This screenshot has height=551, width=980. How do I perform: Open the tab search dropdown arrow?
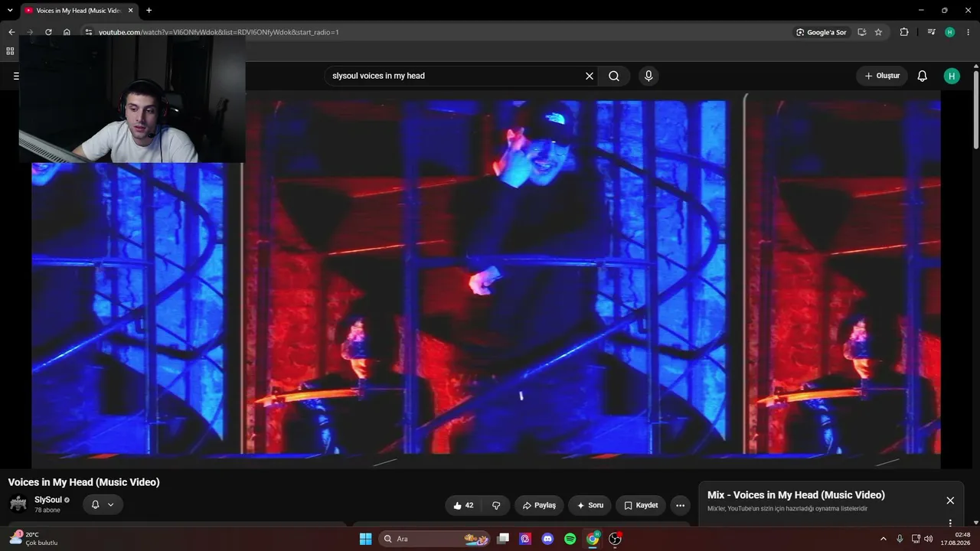click(x=10, y=10)
